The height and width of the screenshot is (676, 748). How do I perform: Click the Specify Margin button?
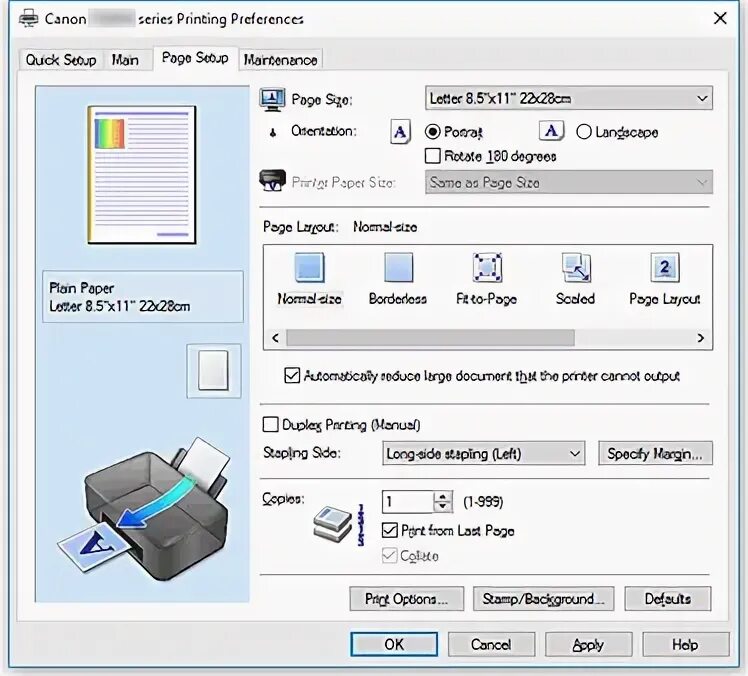click(x=655, y=453)
